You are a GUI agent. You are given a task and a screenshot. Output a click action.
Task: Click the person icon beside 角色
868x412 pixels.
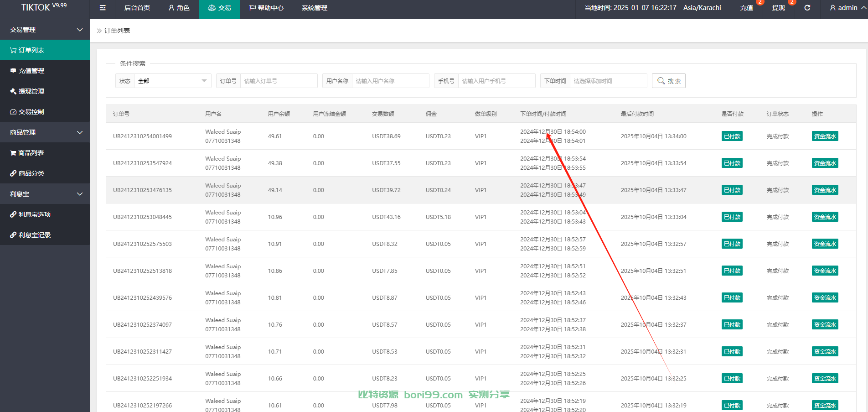171,8
